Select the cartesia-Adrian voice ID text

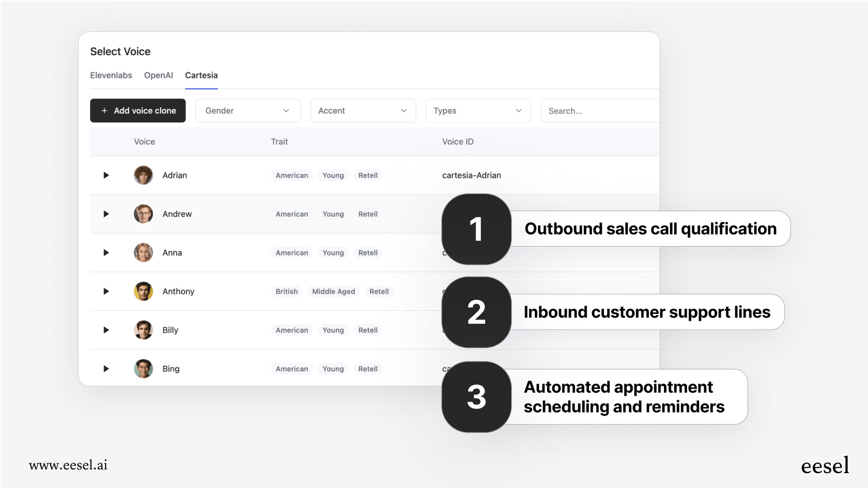tap(471, 176)
